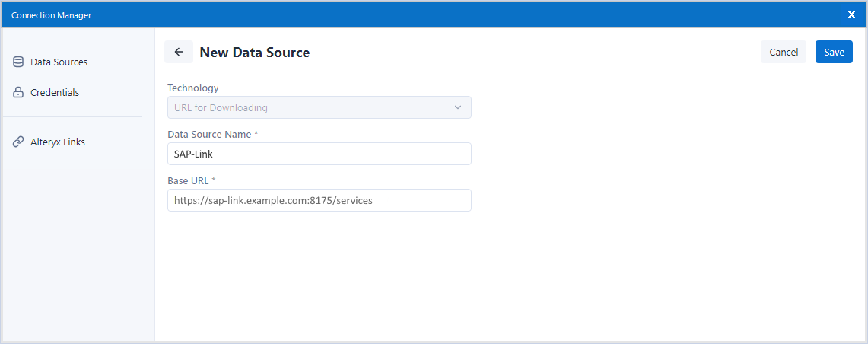
Task: Click the Technology label
Action: [x=193, y=88]
